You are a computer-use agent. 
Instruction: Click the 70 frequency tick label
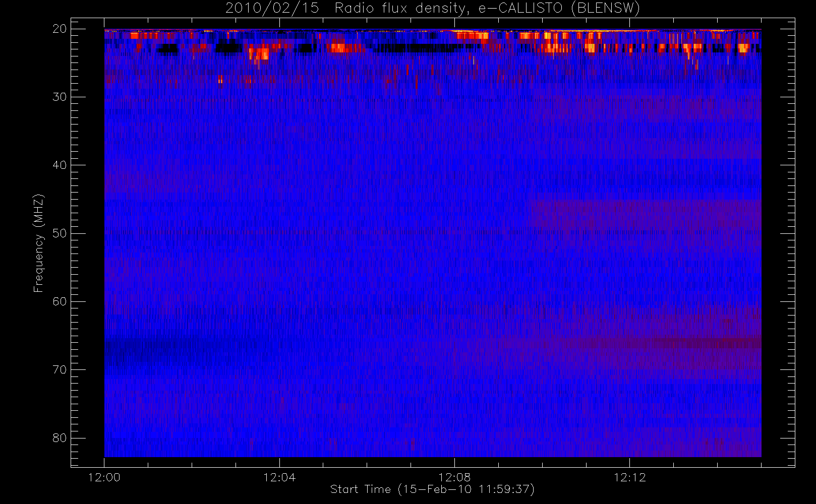pos(60,369)
